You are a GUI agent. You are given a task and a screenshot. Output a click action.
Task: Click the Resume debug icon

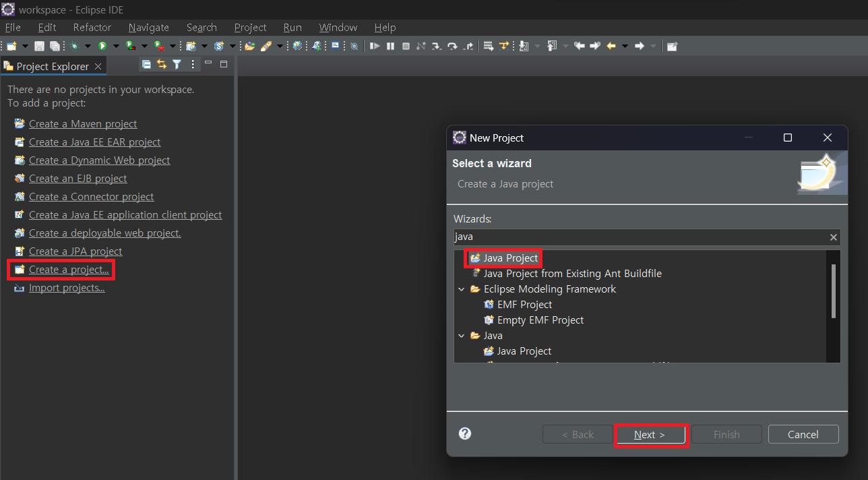[x=375, y=46]
